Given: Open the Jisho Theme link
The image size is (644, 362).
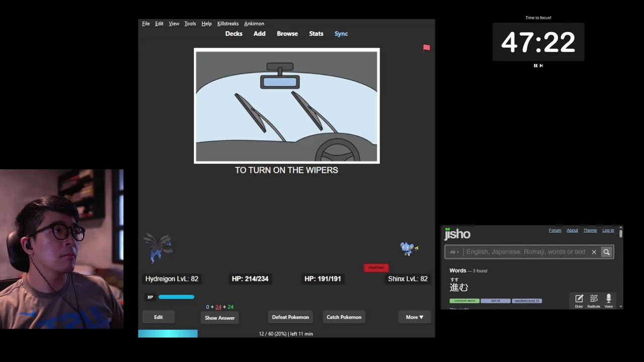Looking at the screenshot, I should pos(590,230).
